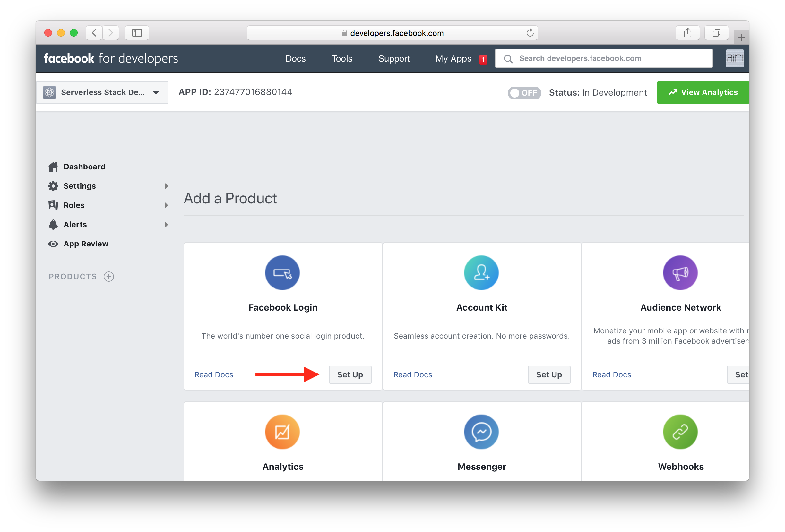The image size is (785, 532).
Task: Click View Analytics button
Action: (704, 92)
